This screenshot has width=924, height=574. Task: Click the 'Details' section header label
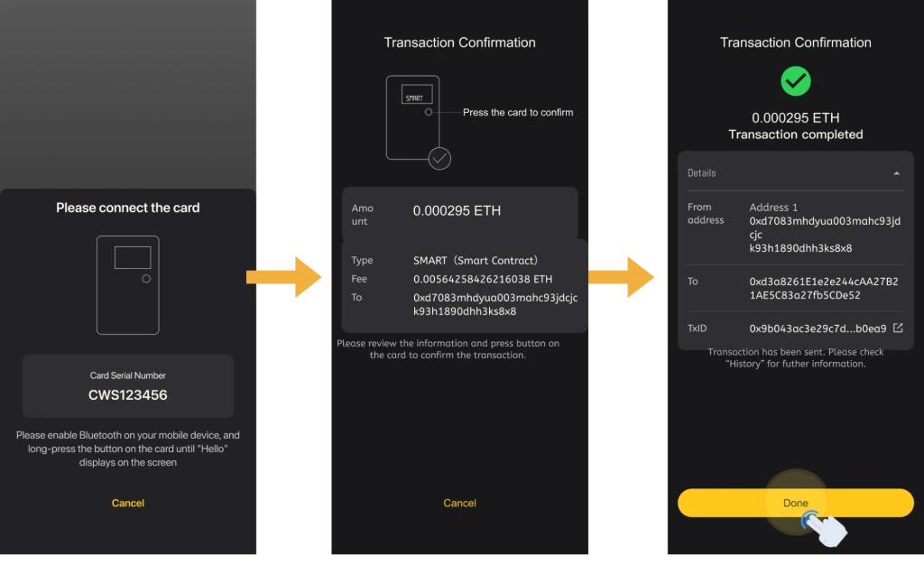pos(701,172)
